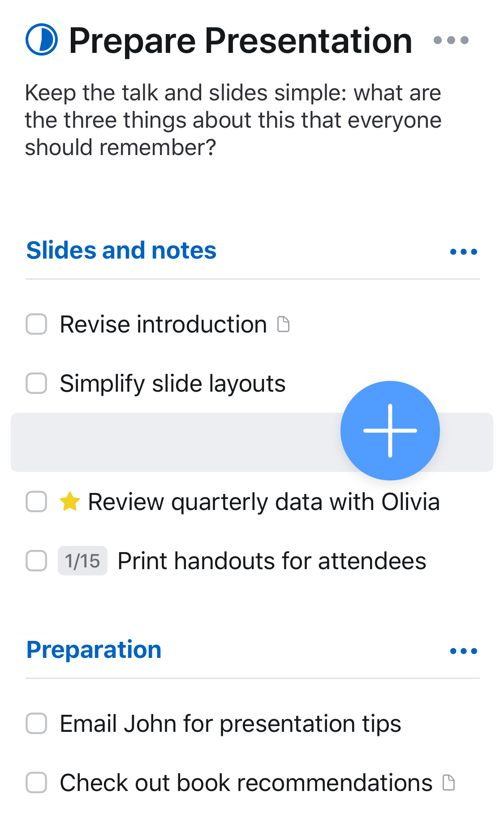Click the 1/15 date badge
This screenshot has width=504, height=817.
[82, 561]
